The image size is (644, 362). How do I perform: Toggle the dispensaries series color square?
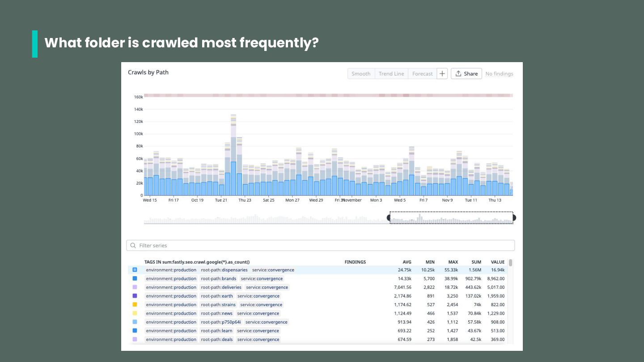click(x=135, y=270)
